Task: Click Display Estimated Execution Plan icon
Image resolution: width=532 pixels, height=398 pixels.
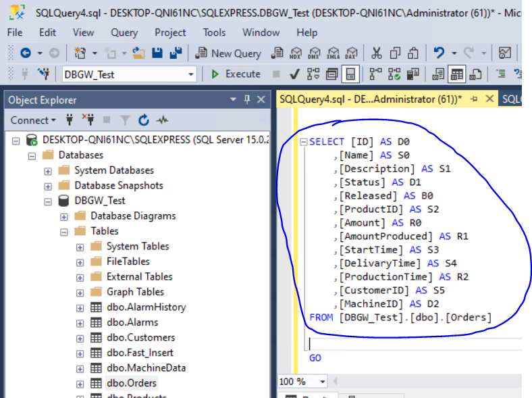Action: [313, 74]
